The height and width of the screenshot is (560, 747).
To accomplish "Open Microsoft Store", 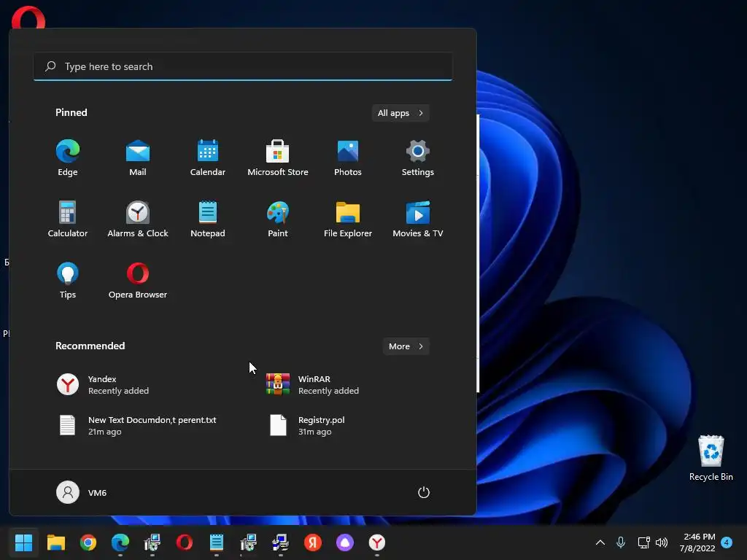I will [278, 158].
